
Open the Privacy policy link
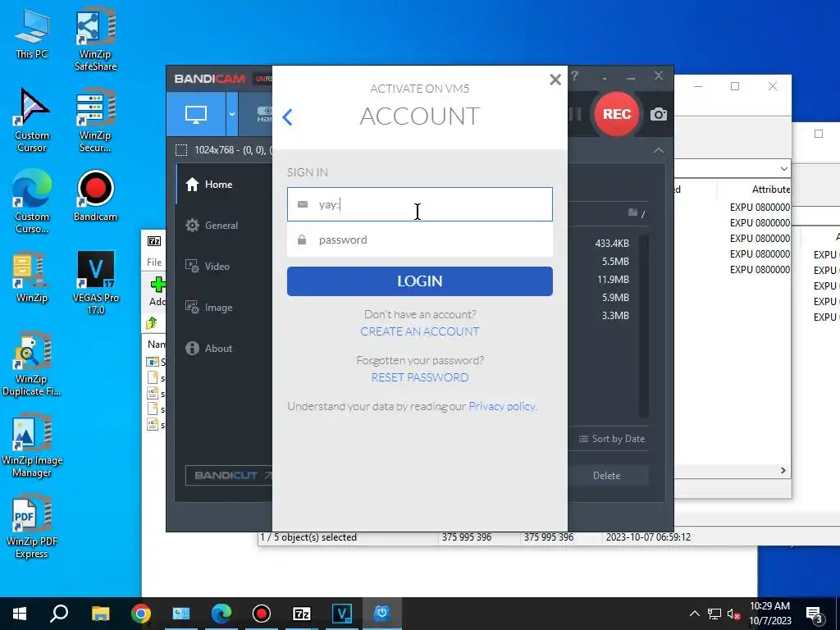(x=503, y=406)
